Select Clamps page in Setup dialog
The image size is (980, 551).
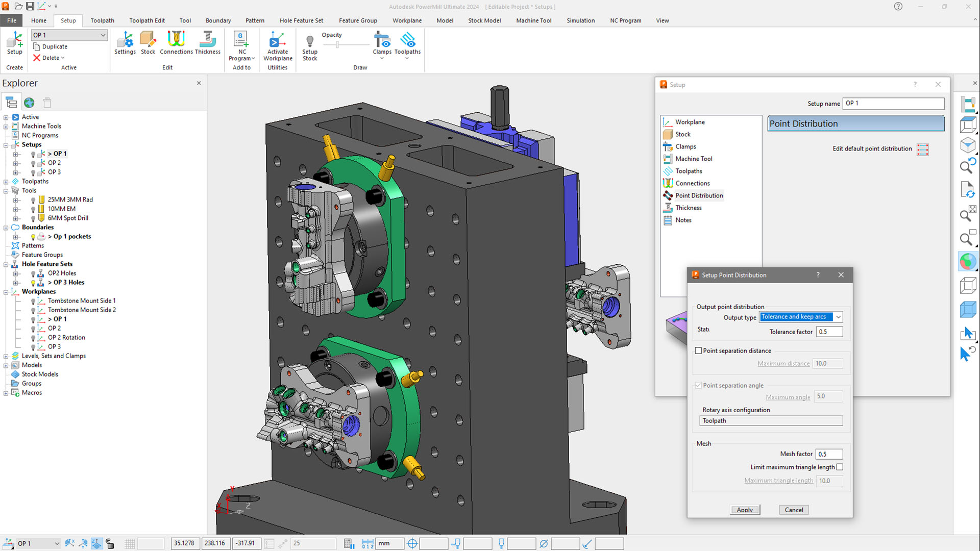pos(685,146)
